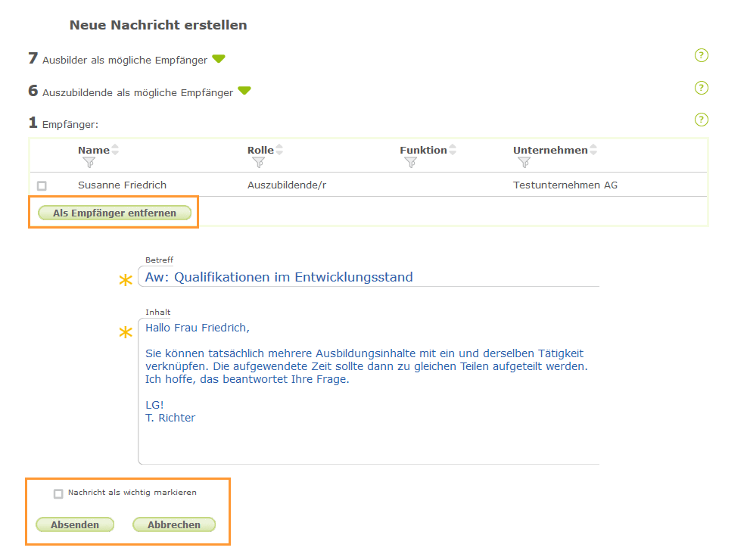Open the filter funnel under Rolle column
This screenshot has width=747, height=560.
tap(259, 162)
